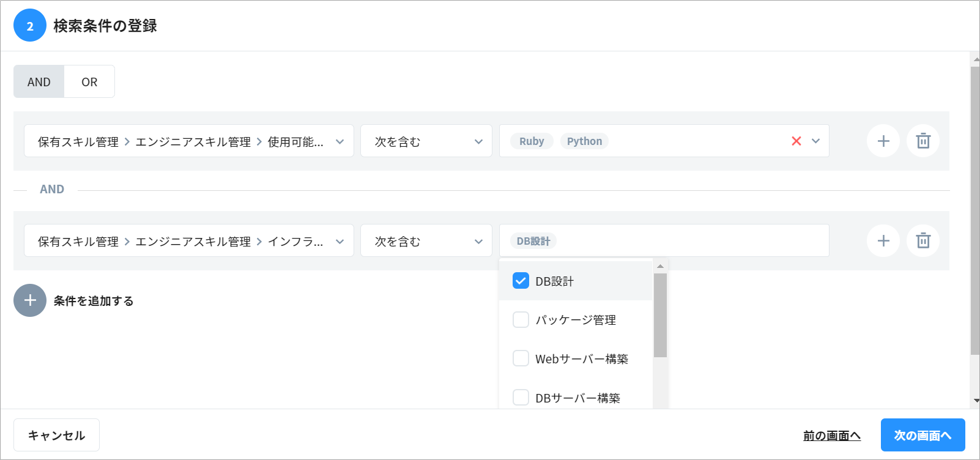
Task: Check the パッケージ管理 option
Action: [x=521, y=320]
